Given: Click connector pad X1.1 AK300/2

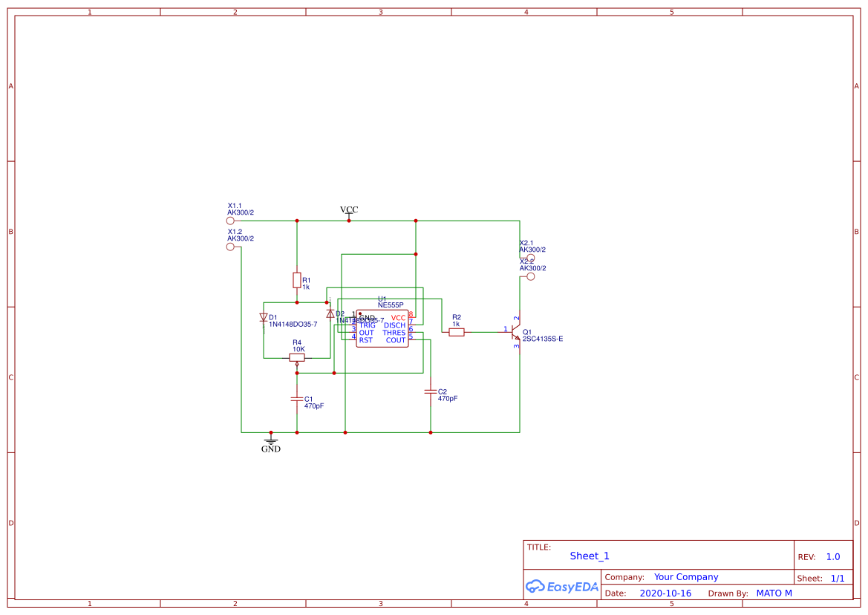Looking at the screenshot, I should (x=230, y=221).
